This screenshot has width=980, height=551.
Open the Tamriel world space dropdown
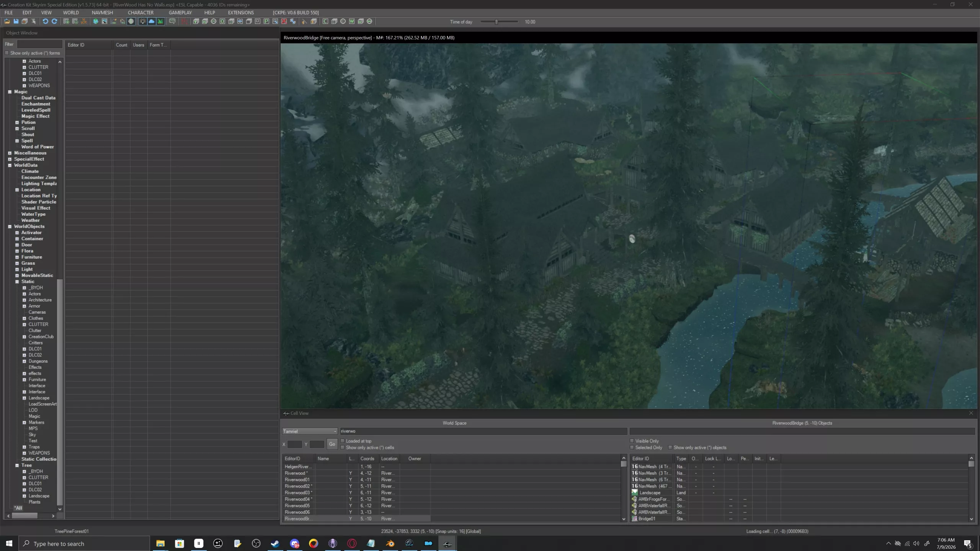point(310,431)
